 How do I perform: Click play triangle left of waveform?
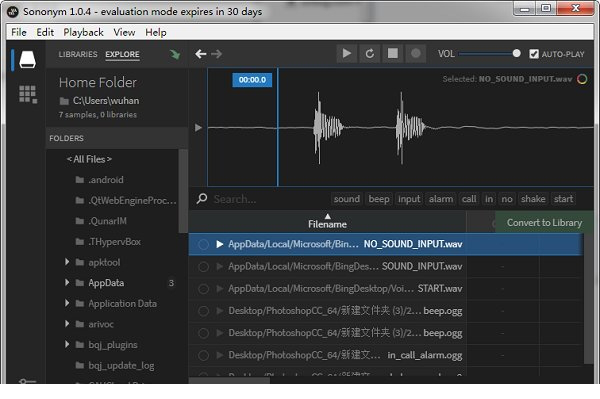pyautogui.click(x=198, y=127)
